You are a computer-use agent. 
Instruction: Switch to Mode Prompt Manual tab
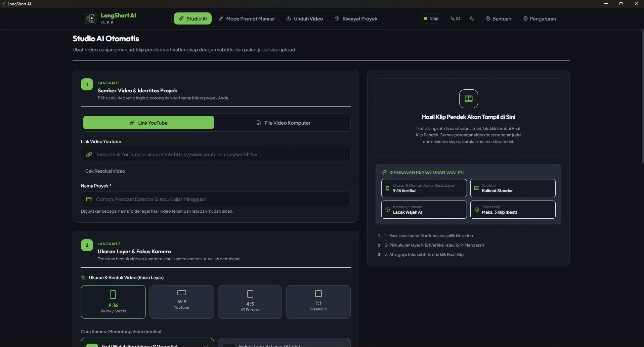[247, 18]
